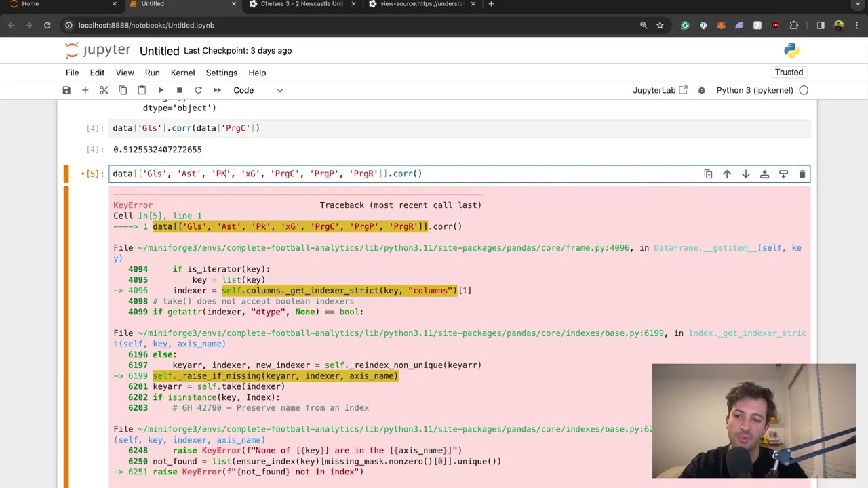Viewport: 868px width, 488px height.
Task: Insert a cell below with the plus icon
Action: tap(85, 90)
